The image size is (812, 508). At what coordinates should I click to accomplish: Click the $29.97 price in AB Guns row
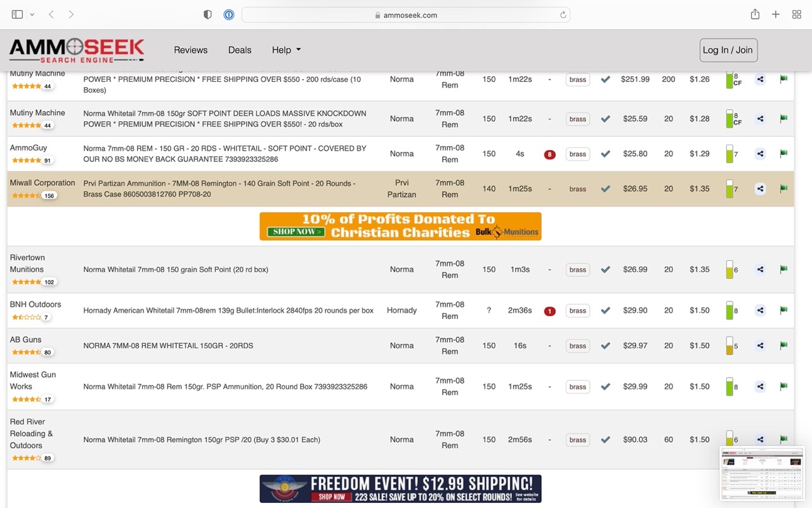635,345
